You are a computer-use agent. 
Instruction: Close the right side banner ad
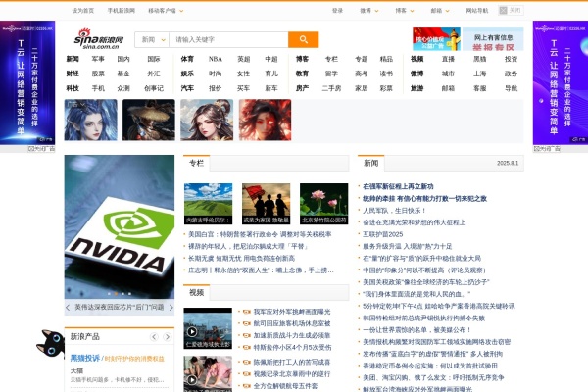click(x=547, y=149)
